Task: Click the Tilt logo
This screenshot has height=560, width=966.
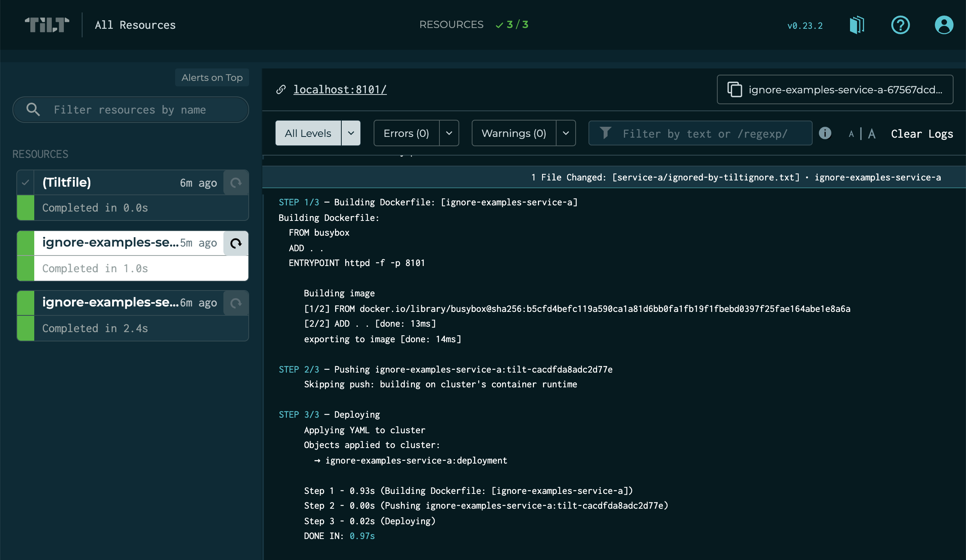Action: 47,24
